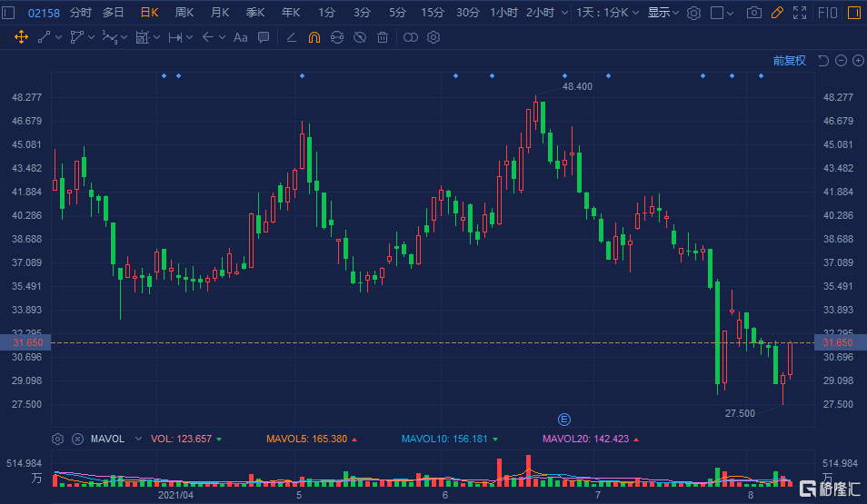Open the MAVOL indicator dropdown

coord(138,439)
